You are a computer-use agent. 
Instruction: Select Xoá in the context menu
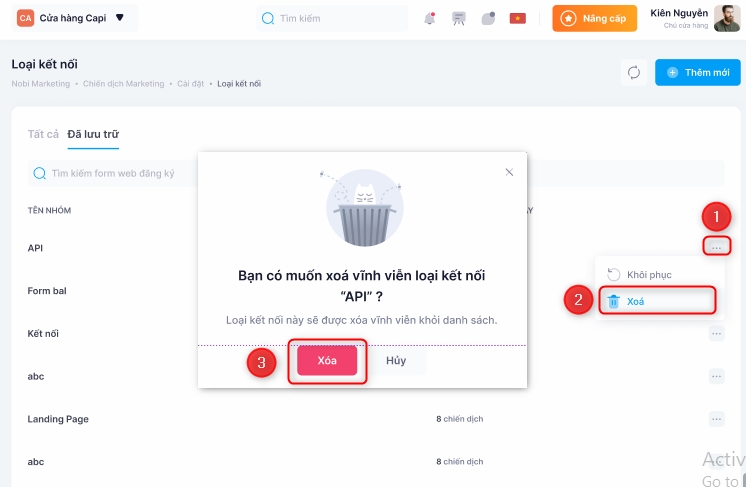click(636, 301)
